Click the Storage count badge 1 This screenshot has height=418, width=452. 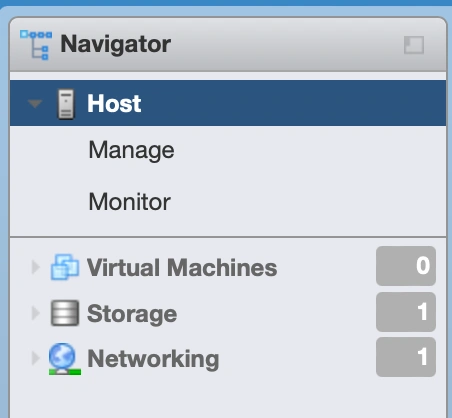(406, 312)
